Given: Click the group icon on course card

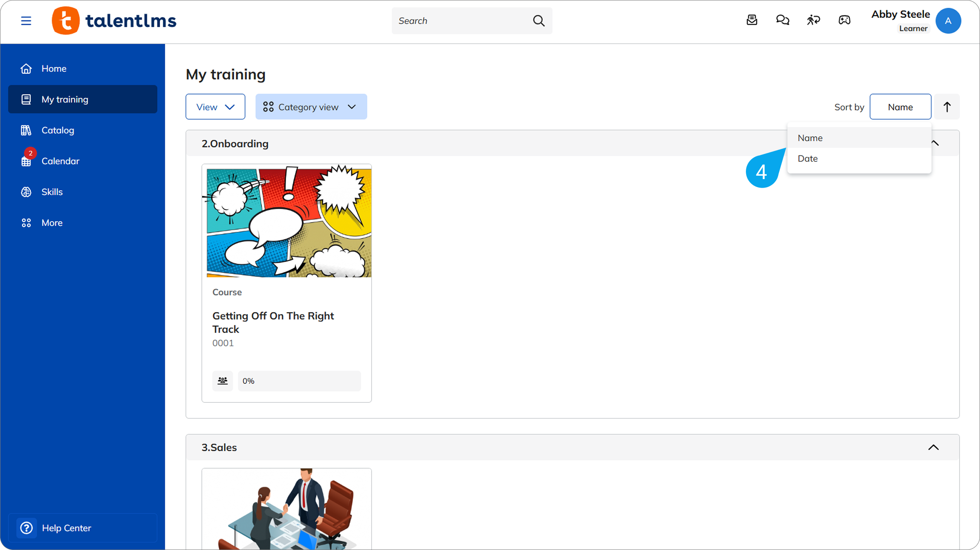Looking at the screenshot, I should (222, 381).
